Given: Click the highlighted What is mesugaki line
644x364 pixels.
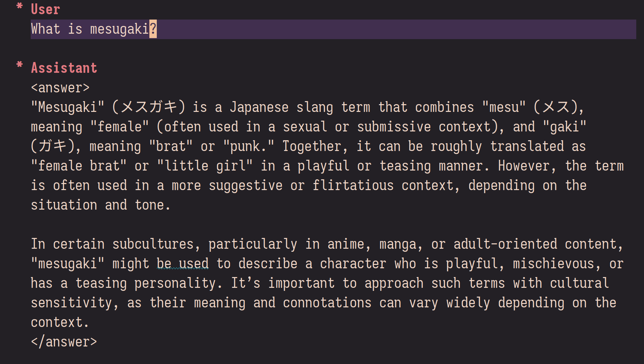Looking at the screenshot, I should [x=333, y=29].
